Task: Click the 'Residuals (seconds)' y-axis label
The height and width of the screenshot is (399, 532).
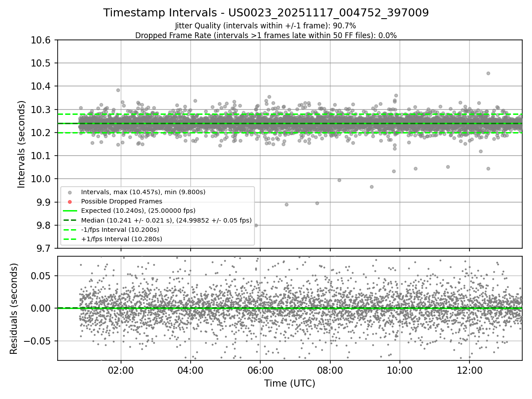Action: (x=14, y=309)
